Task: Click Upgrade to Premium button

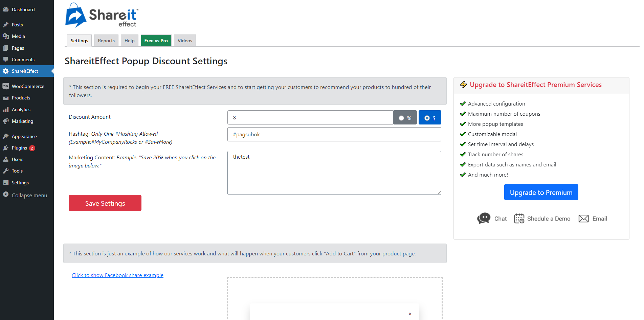Action: (x=541, y=192)
